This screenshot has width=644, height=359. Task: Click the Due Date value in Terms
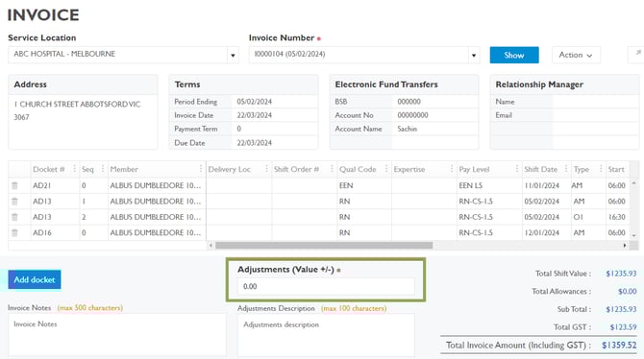(x=254, y=143)
